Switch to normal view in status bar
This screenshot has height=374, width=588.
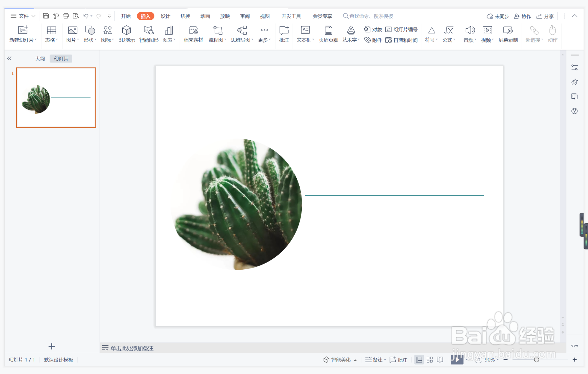[419, 360]
